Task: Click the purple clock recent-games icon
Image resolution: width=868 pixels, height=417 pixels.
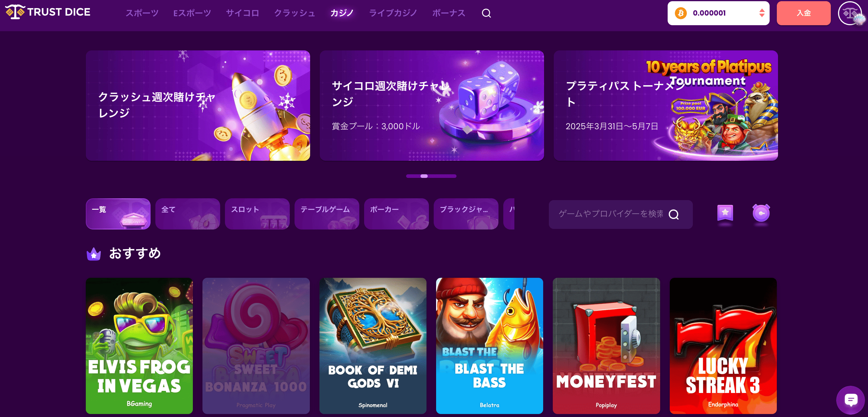Action: tap(761, 213)
